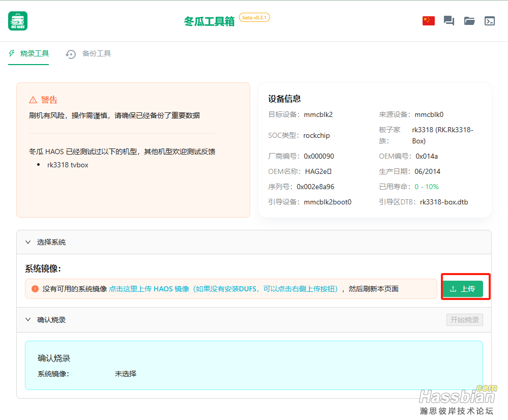The height and width of the screenshot is (420, 508).
Task: Open the terminal console icon
Action: pyautogui.click(x=490, y=21)
